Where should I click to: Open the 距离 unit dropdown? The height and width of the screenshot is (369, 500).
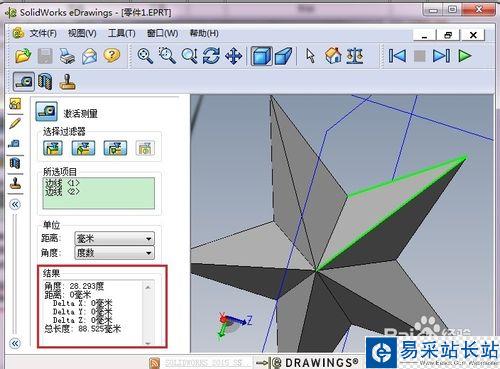[x=115, y=239]
